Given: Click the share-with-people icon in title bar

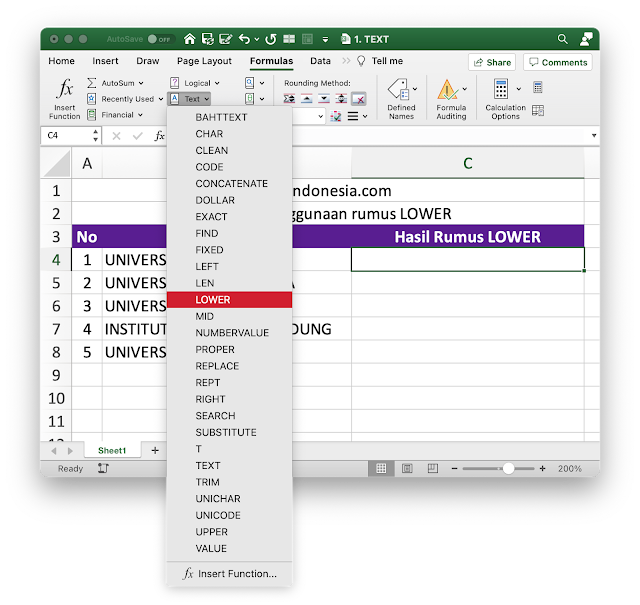Looking at the screenshot, I should click(586, 39).
